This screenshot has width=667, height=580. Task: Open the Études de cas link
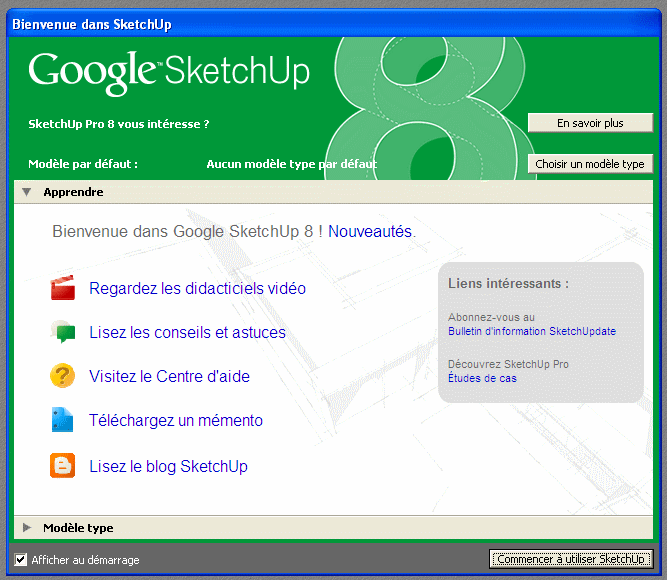tap(482, 378)
